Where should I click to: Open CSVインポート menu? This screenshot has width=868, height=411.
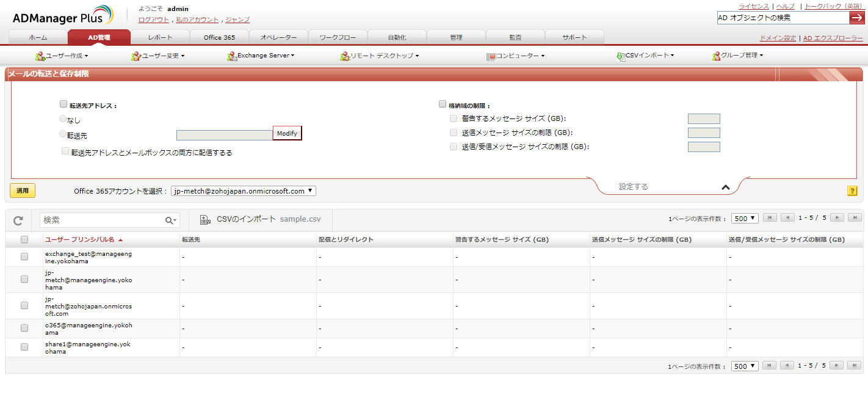pos(645,56)
